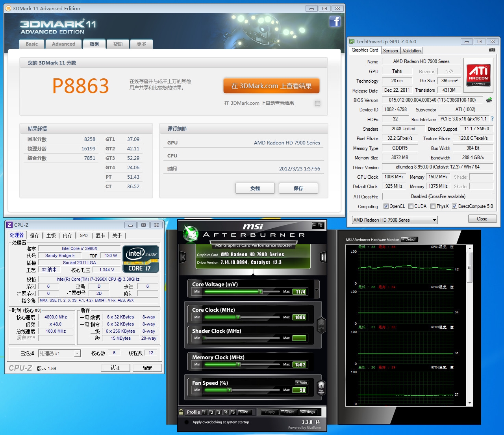This screenshot has width=504, height=435.
Task: Click the bus interface question mark icon
Action: 492,119
